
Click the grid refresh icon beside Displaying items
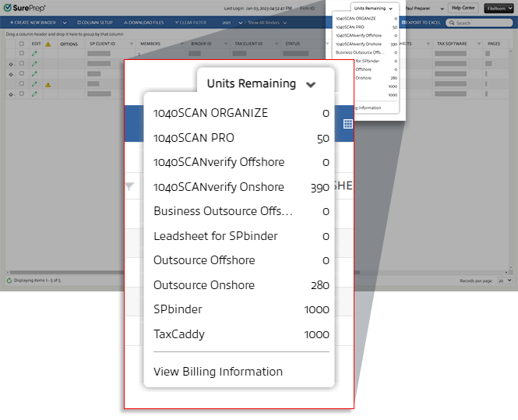click(9, 281)
